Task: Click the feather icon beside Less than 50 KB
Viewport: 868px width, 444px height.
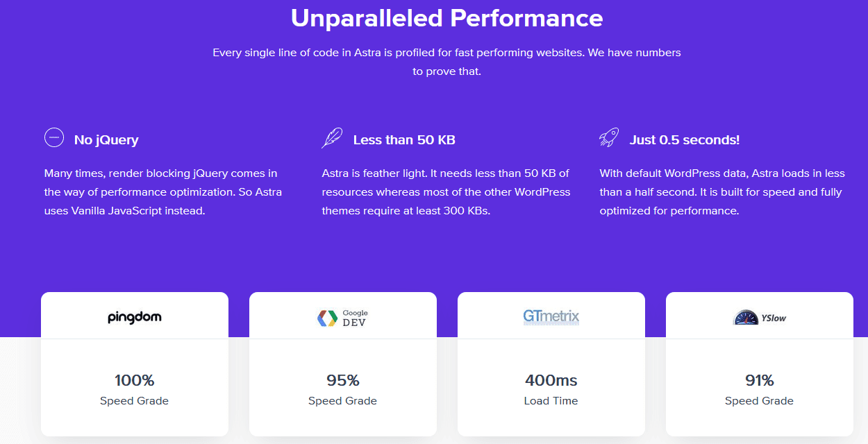Action: pos(332,138)
